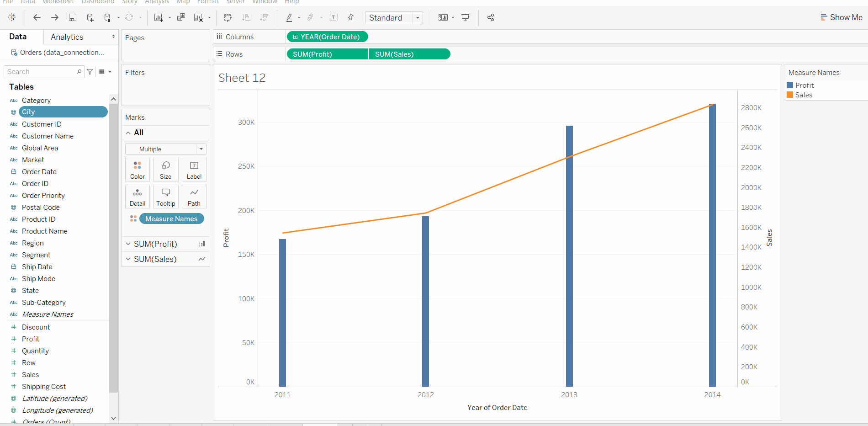Open the Show Me panel
The height and width of the screenshot is (426, 868).
click(842, 17)
